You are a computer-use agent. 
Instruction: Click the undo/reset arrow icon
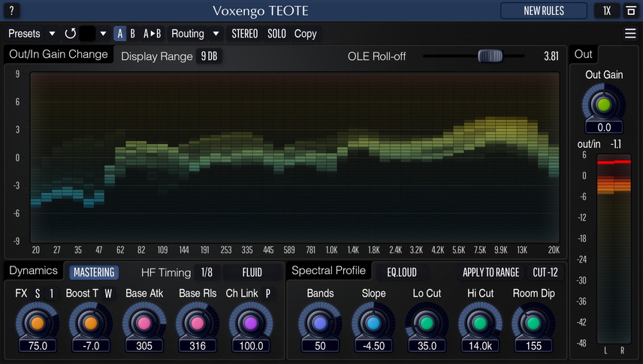pos(71,34)
